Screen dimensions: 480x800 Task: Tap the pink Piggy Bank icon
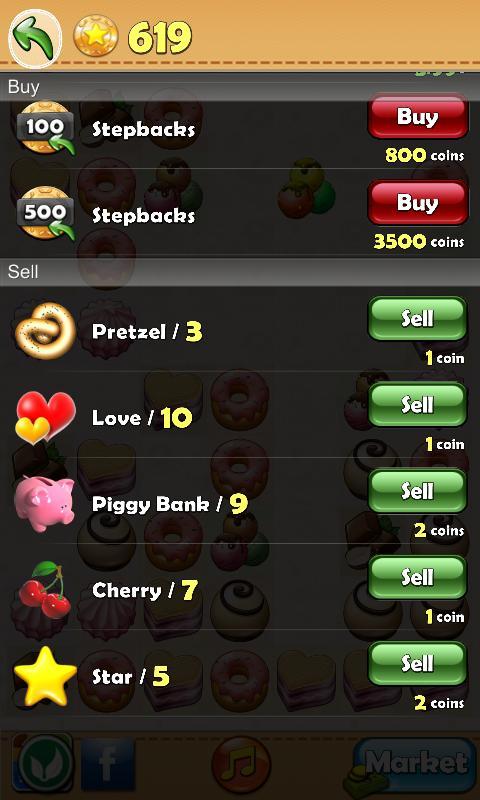pos(45,504)
